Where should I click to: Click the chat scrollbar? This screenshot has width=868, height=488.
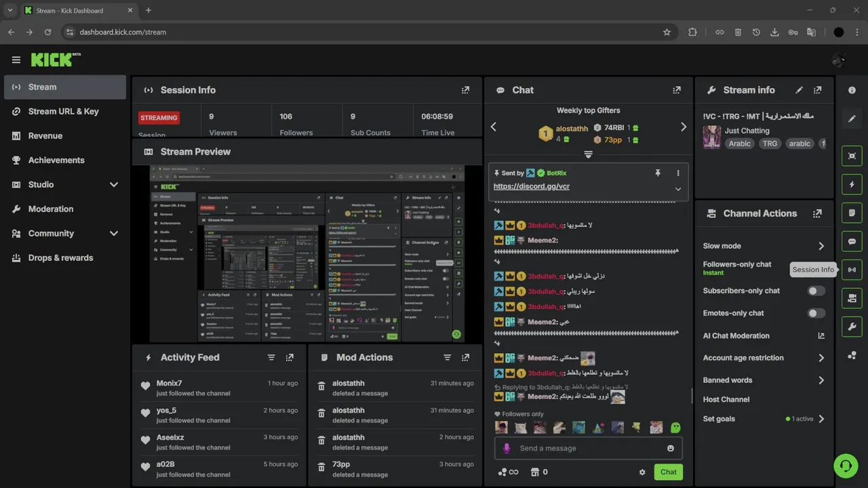click(692, 395)
